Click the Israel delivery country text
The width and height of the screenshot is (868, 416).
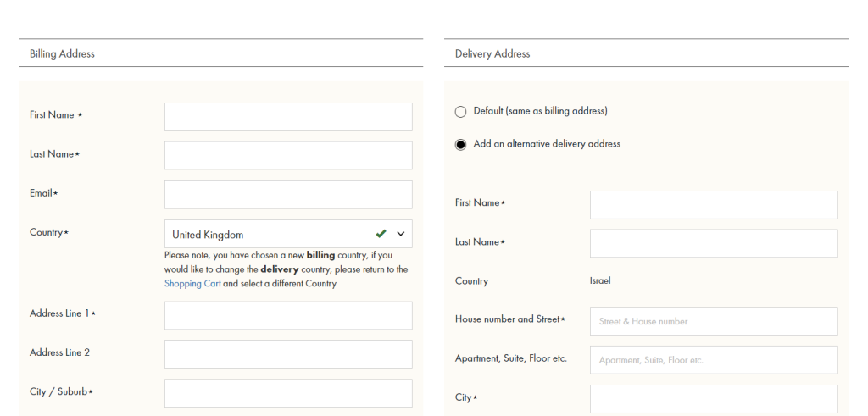(x=600, y=280)
